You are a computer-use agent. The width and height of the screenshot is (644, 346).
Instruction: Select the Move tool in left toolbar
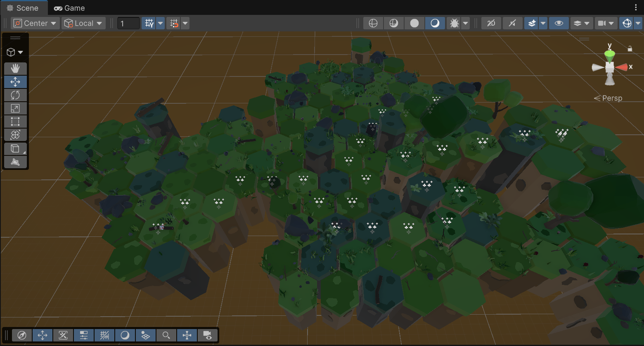click(x=15, y=82)
